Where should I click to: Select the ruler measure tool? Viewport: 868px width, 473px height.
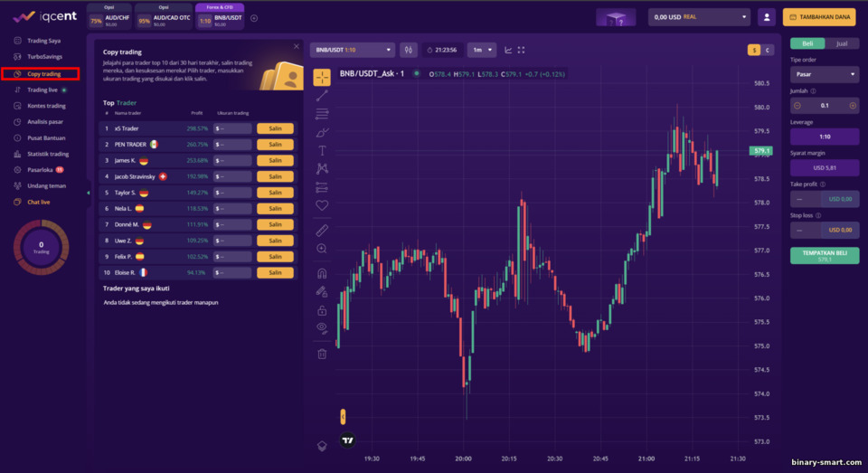click(x=322, y=230)
